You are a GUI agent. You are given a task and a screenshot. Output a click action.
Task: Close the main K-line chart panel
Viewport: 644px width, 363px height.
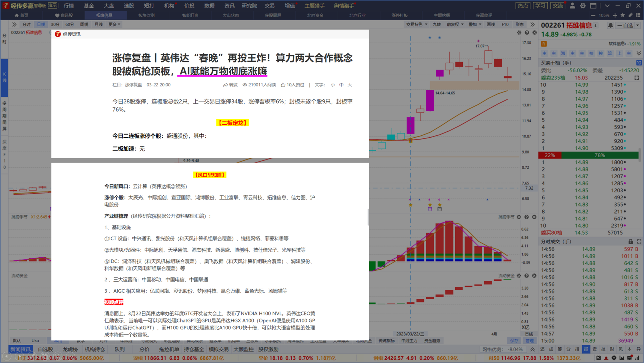tap(534, 33)
